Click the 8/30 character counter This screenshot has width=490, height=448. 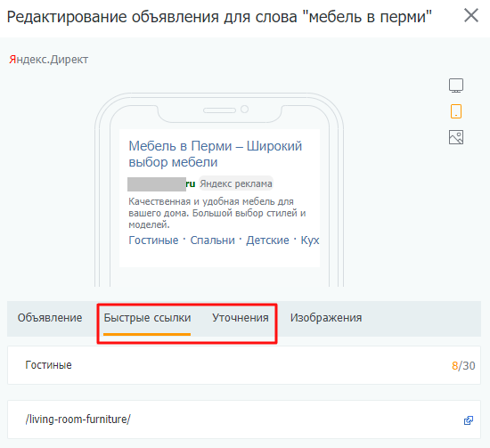[x=463, y=365]
